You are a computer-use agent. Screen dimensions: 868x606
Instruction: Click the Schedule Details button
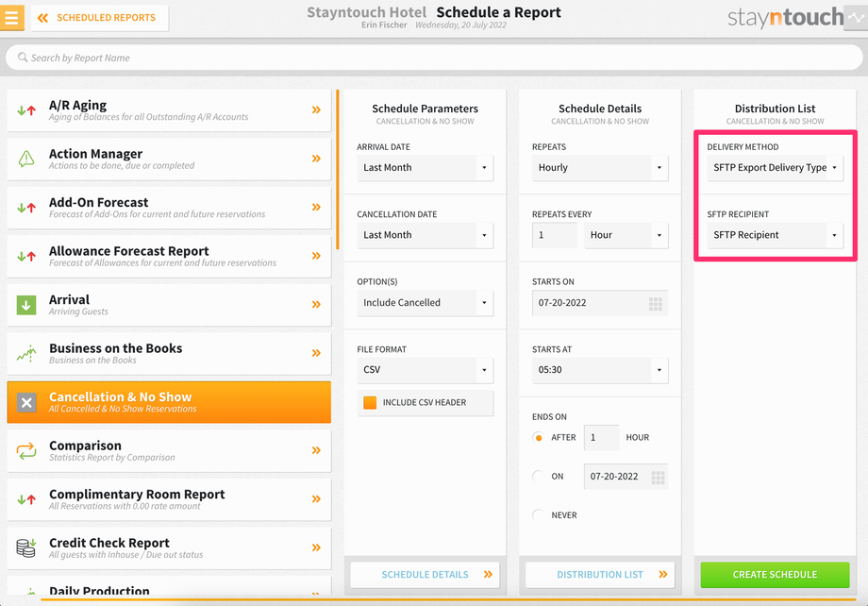pyautogui.click(x=426, y=575)
